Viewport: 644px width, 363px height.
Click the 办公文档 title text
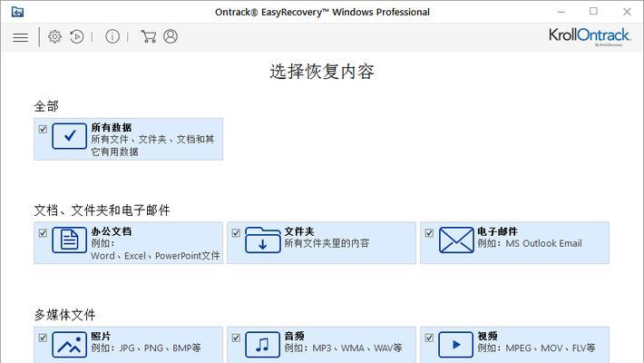pyautogui.click(x=112, y=231)
